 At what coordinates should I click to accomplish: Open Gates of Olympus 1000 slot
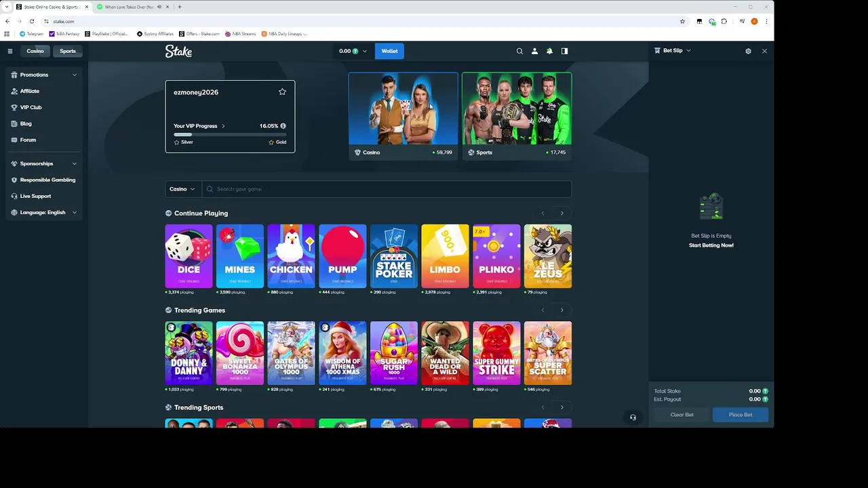pos(291,353)
